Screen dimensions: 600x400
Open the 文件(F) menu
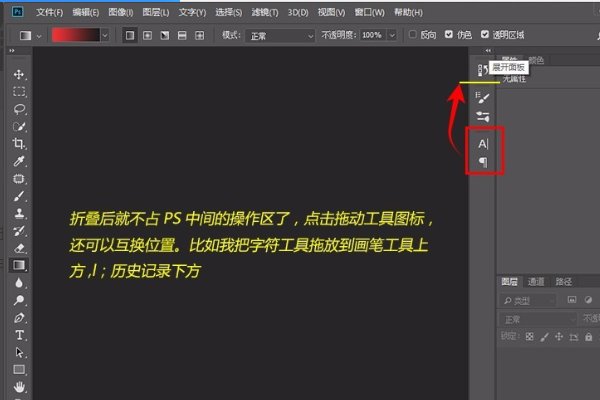coord(49,12)
